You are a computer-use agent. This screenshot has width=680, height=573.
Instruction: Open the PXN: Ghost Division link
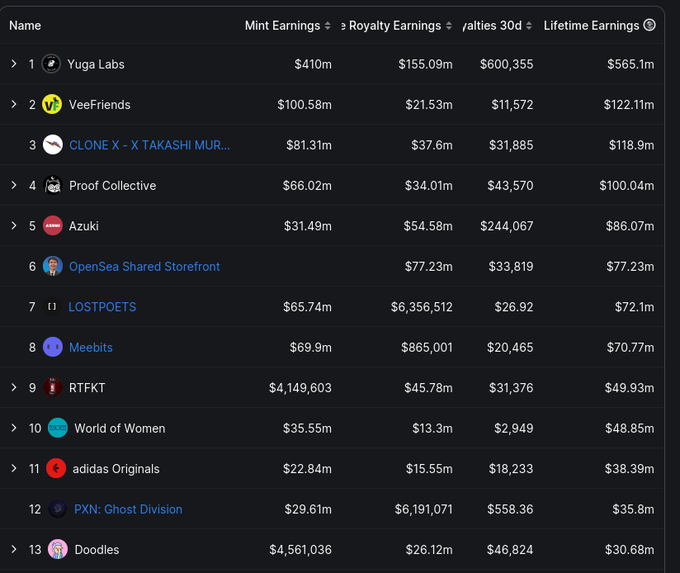pos(128,509)
